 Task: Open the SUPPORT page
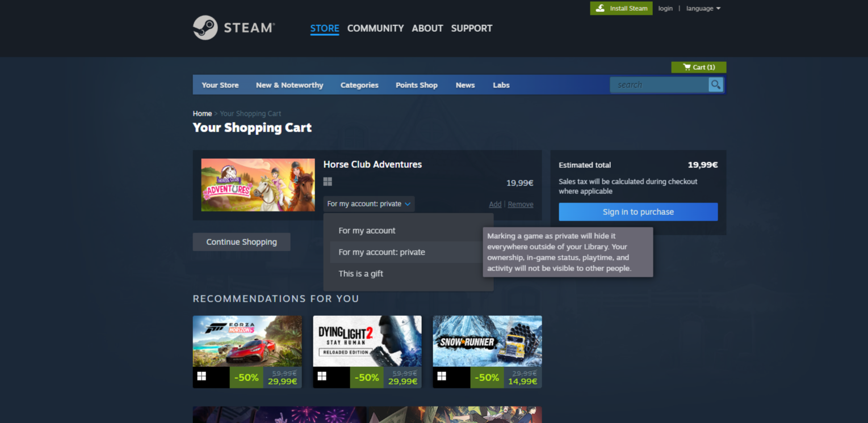click(472, 28)
